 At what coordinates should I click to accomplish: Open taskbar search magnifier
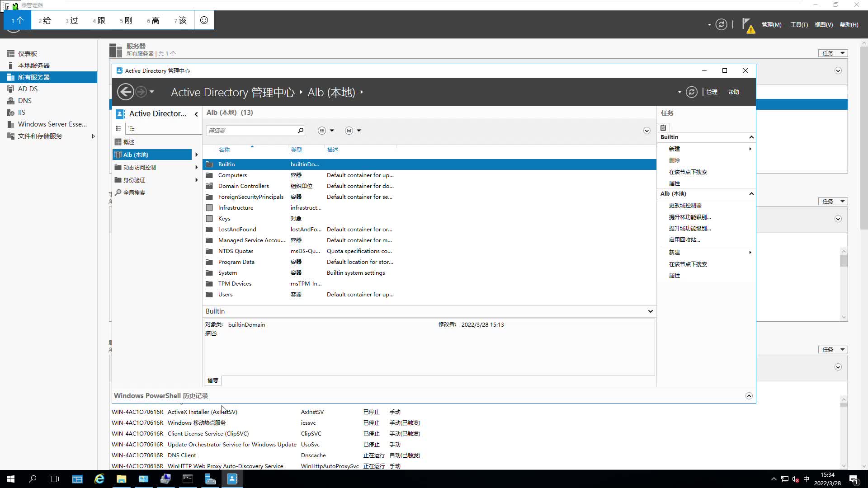click(33, 479)
